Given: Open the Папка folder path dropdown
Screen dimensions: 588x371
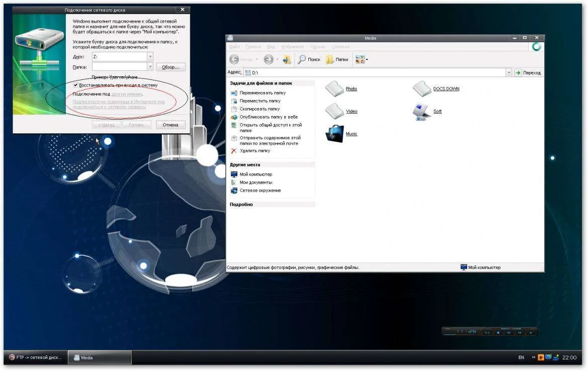Looking at the screenshot, I should pyautogui.click(x=150, y=67).
